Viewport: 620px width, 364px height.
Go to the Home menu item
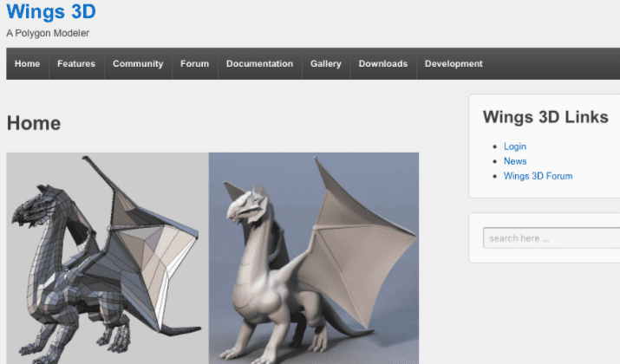(27, 63)
